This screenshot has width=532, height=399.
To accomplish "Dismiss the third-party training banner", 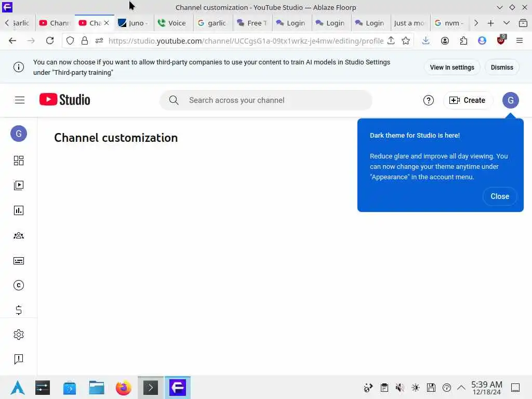I will click(x=502, y=67).
